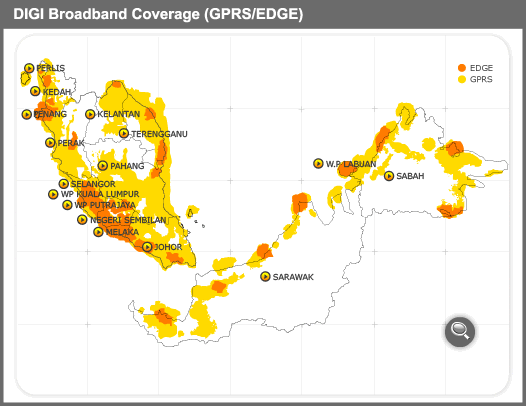The image size is (526, 406).
Task: Select the KEDAH state label
Action: point(57,92)
